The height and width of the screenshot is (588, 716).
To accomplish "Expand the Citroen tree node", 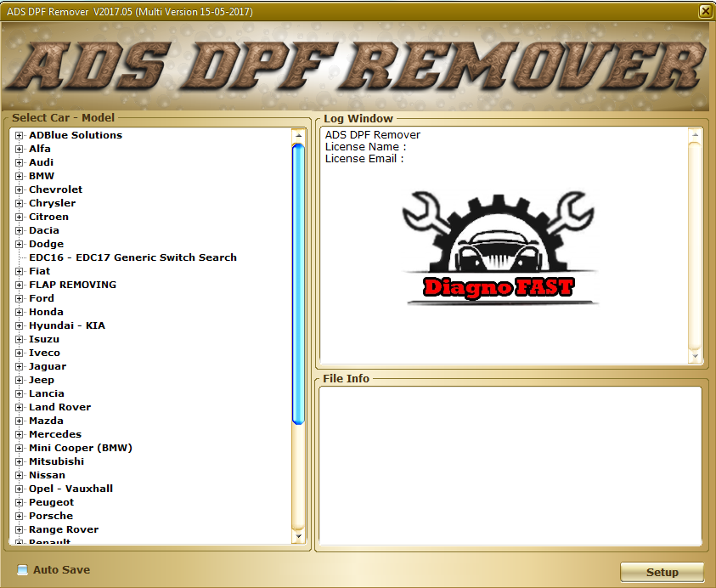I will pyautogui.click(x=20, y=217).
